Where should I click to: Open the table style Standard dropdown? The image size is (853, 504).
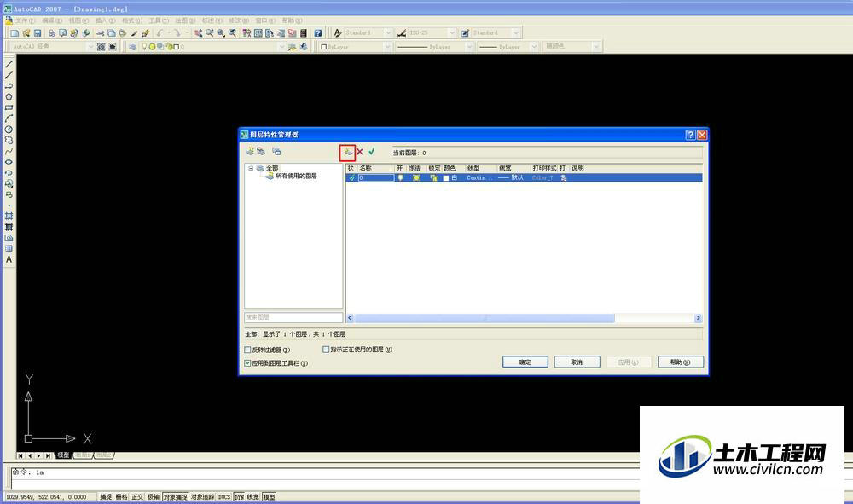click(516, 33)
